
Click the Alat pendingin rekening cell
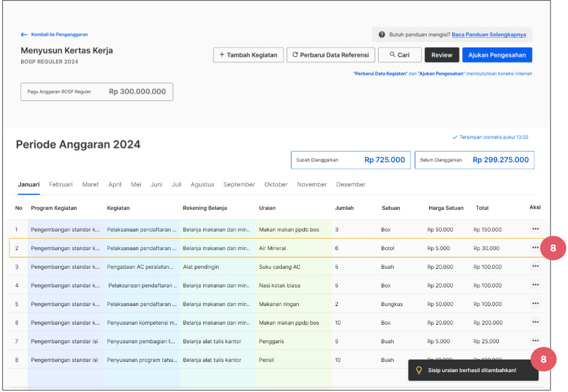[x=201, y=267]
